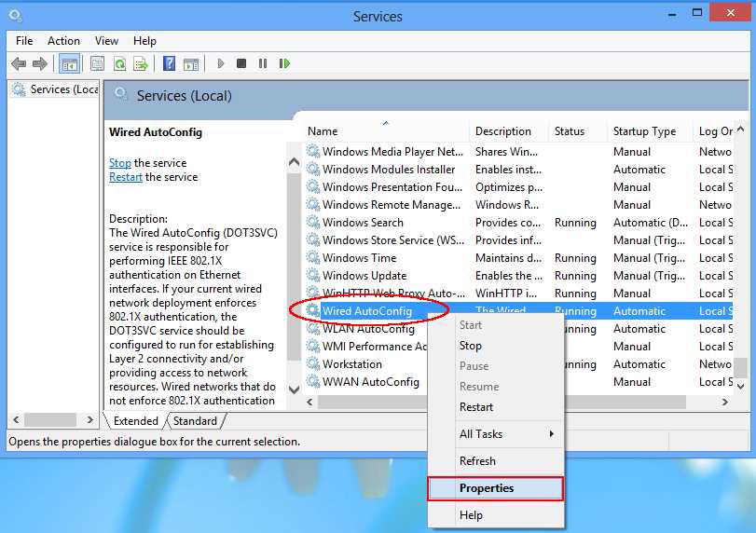Select the Wired AutoConfig service row
The width and height of the screenshot is (756, 533).
[x=519, y=311]
